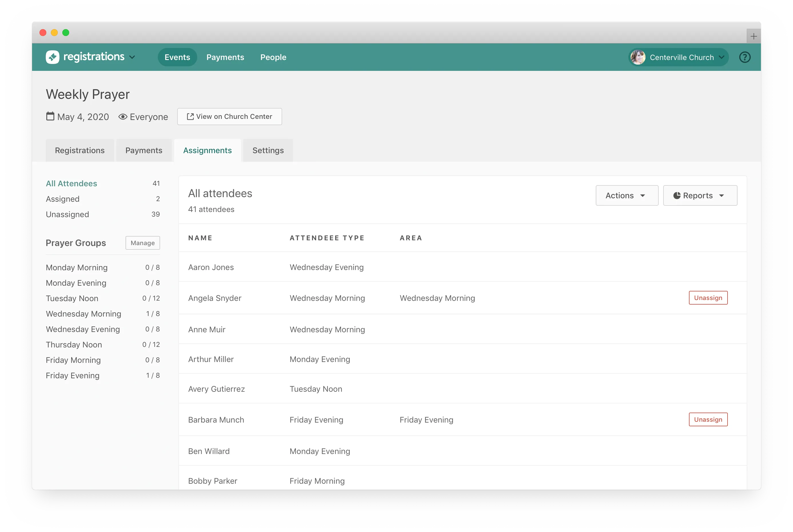Click the plus icon at window top right

point(753,36)
